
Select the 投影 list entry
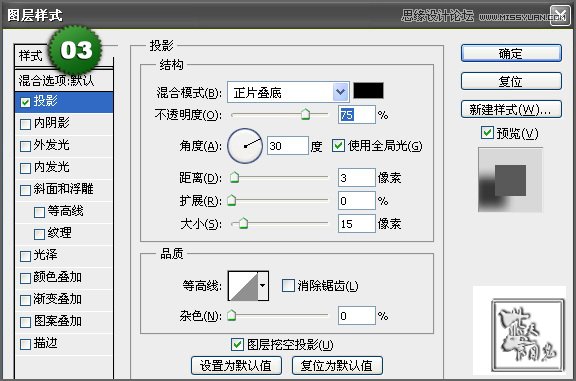point(64,102)
